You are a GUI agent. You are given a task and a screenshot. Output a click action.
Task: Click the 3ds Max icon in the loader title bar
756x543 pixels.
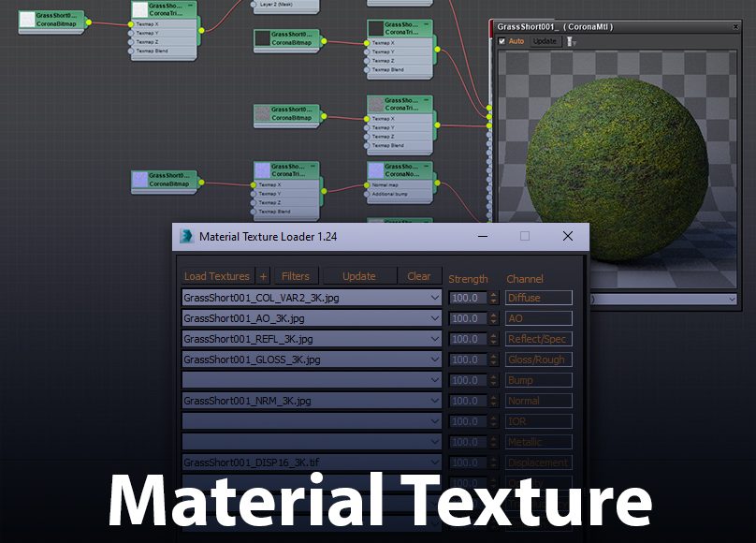pyautogui.click(x=186, y=237)
